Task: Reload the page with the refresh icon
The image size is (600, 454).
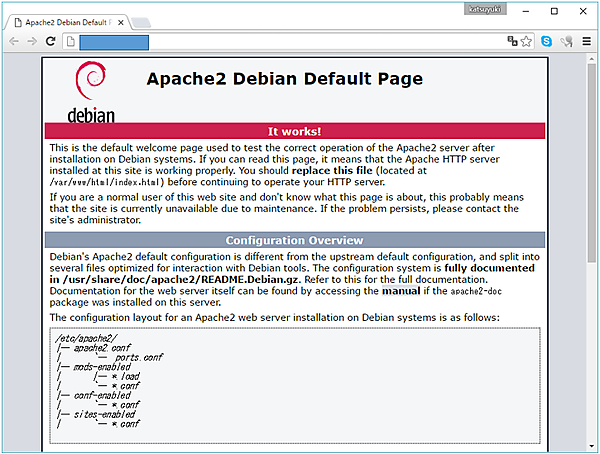Action: point(51,41)
